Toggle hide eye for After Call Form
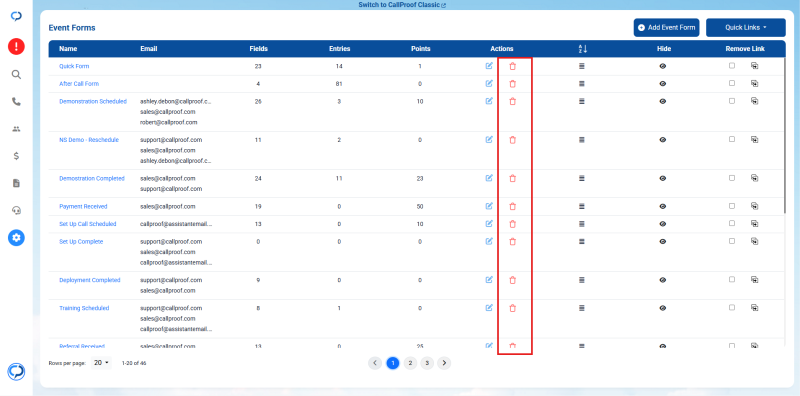Screen dimensions: 800x396 click(663, 84)
